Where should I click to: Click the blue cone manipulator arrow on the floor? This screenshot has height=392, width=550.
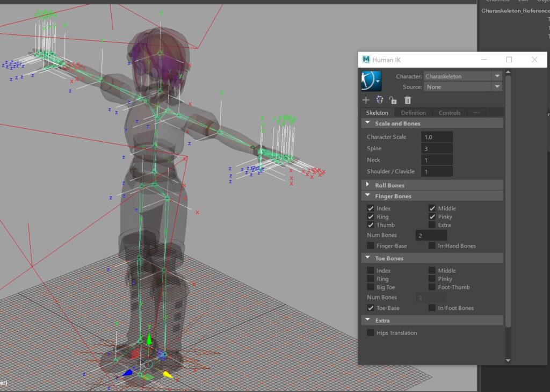tap(127, 373)
